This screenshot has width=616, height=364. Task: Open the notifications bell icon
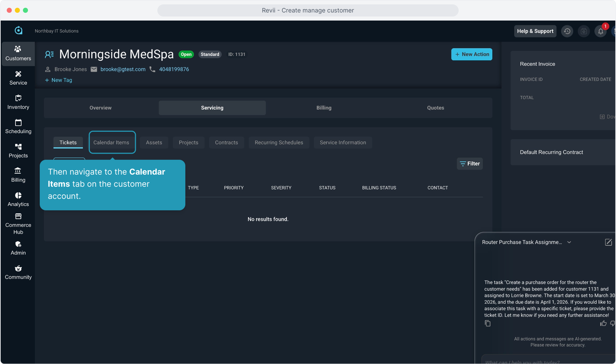point(600,31)
